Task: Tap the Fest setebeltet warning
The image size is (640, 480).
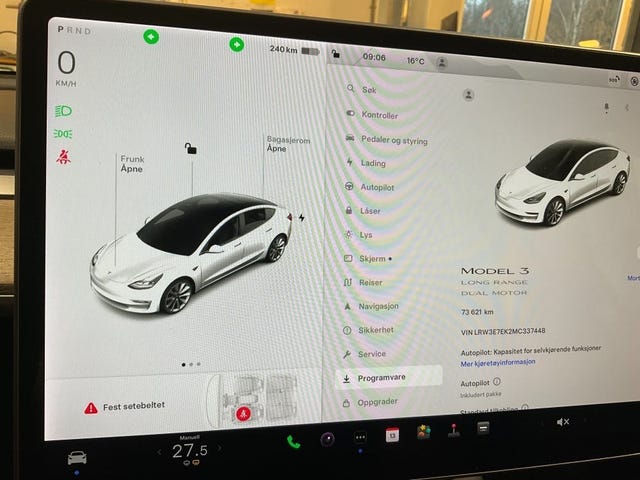Action: coord(124,407)
